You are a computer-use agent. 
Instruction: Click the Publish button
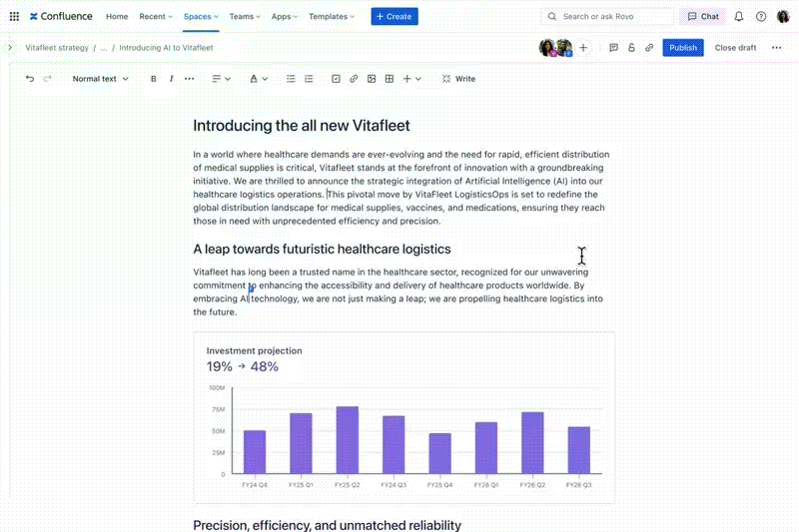pos(683,48)
